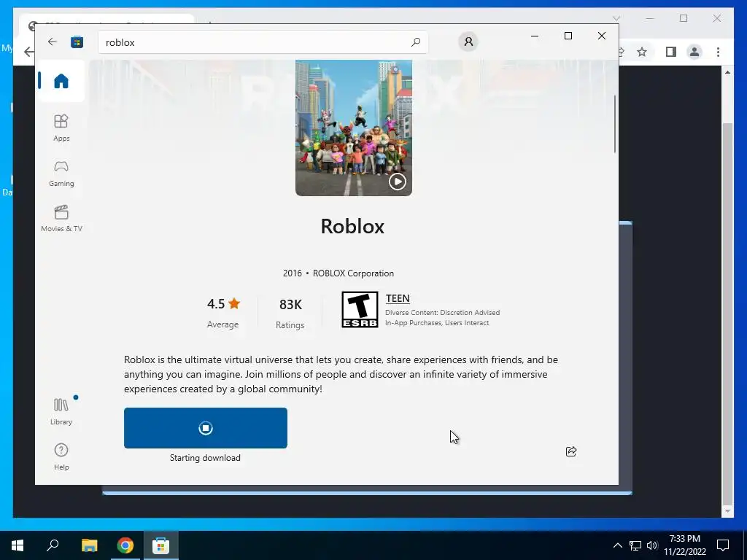The image size is (747, 560).
Task: Open Chrome three-dot menu
Action: point(718,52)
